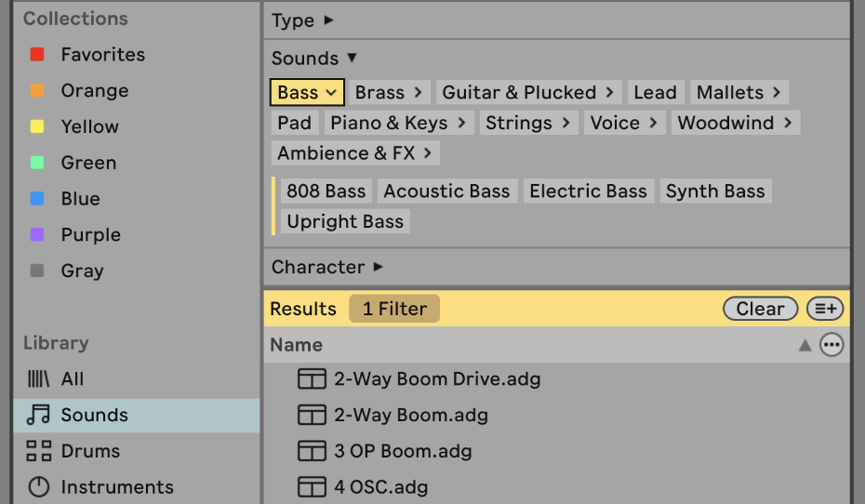The image size is (865, 504).
Task: Click the add-filter list icon beside Clear
Action: (x=824, y=309)
